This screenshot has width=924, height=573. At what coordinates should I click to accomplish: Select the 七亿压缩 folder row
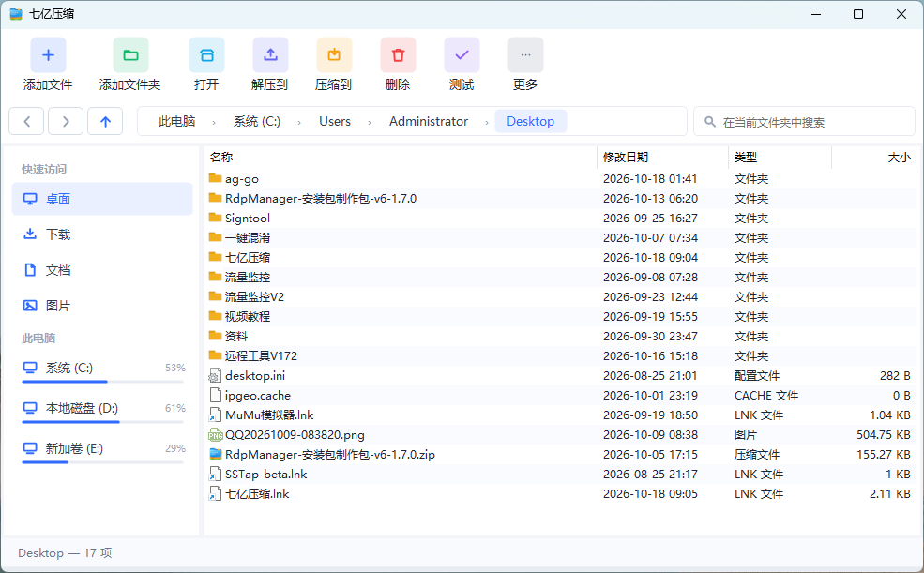(x=560, y=257)
